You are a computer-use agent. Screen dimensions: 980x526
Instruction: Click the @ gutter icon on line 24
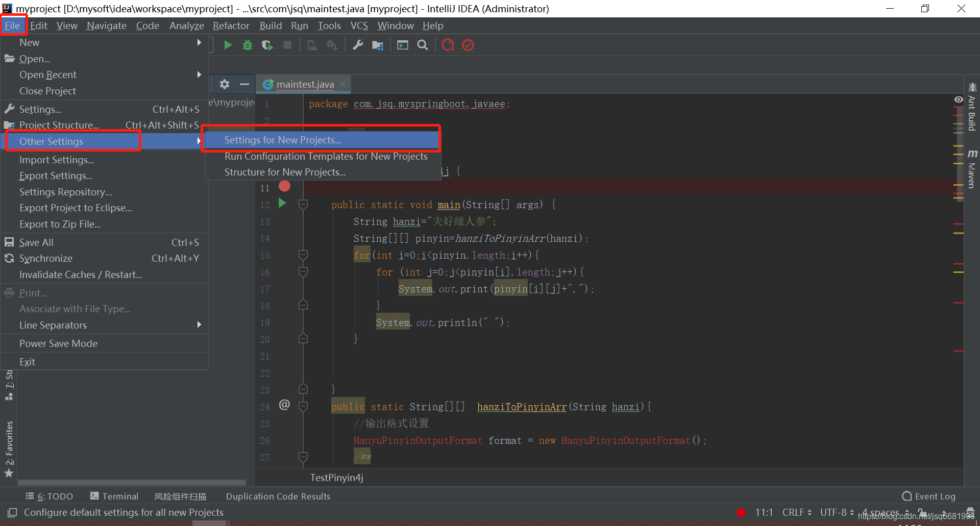[x=284, y=405]
